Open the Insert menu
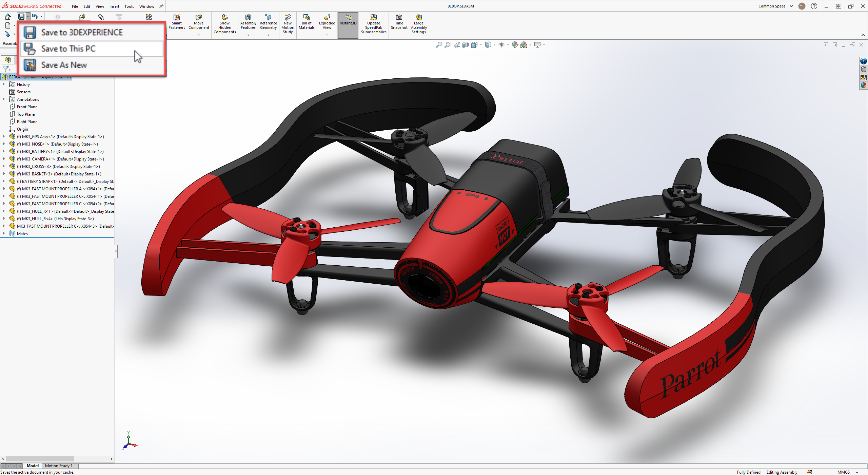Viewport: 868px width, 475px height. tap(114, 6)
